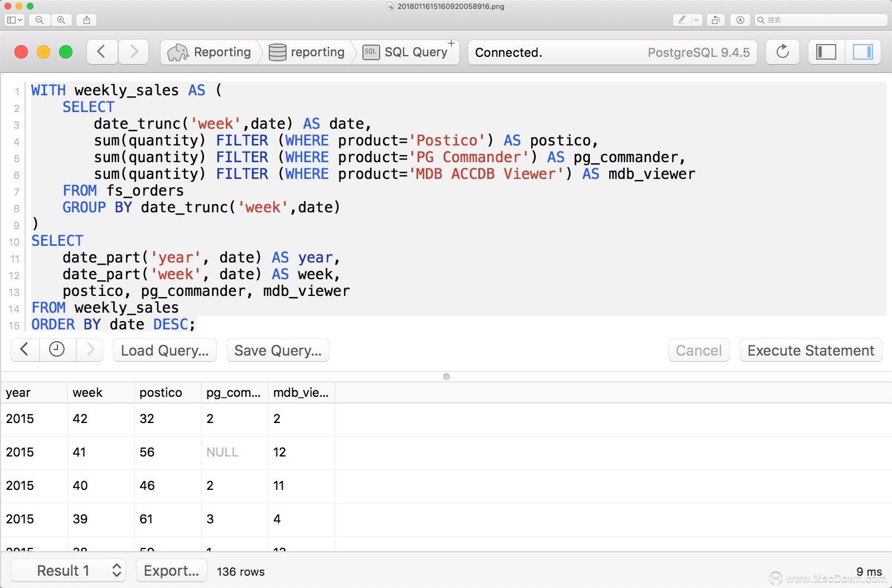Viewport: 892px width, 588px height.
Task: Click in the Preview search field
Action: [821, 20]
